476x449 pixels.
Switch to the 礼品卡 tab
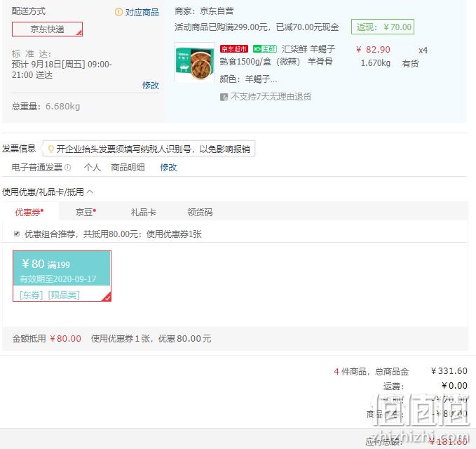144,212
